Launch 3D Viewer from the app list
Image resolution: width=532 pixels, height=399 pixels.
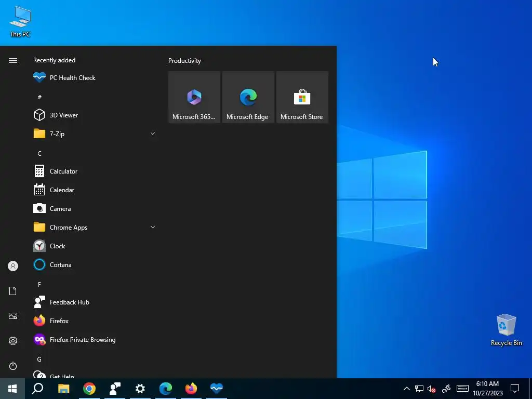(x=94, y=115)
